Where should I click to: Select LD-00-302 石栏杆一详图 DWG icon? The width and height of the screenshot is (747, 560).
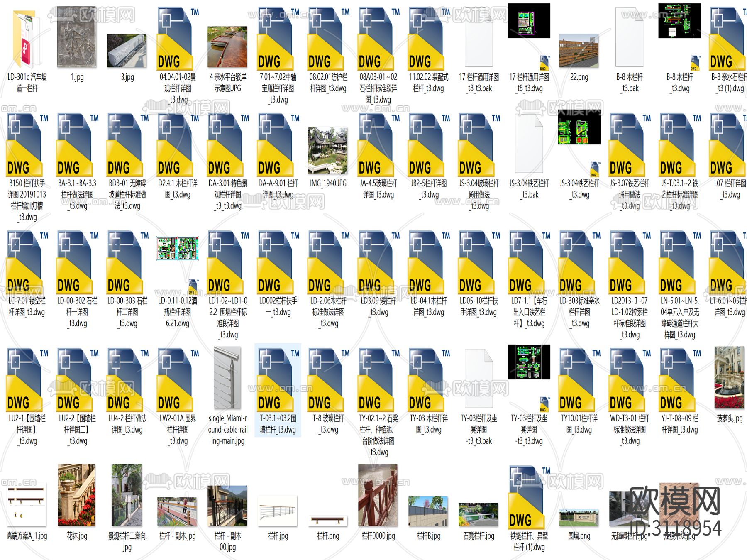(x=74, y=262)
